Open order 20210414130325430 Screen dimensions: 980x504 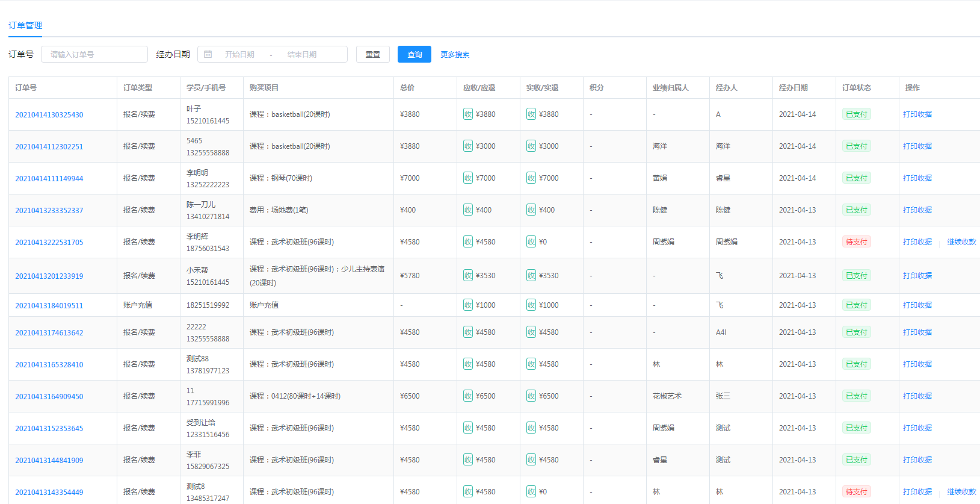49,114
